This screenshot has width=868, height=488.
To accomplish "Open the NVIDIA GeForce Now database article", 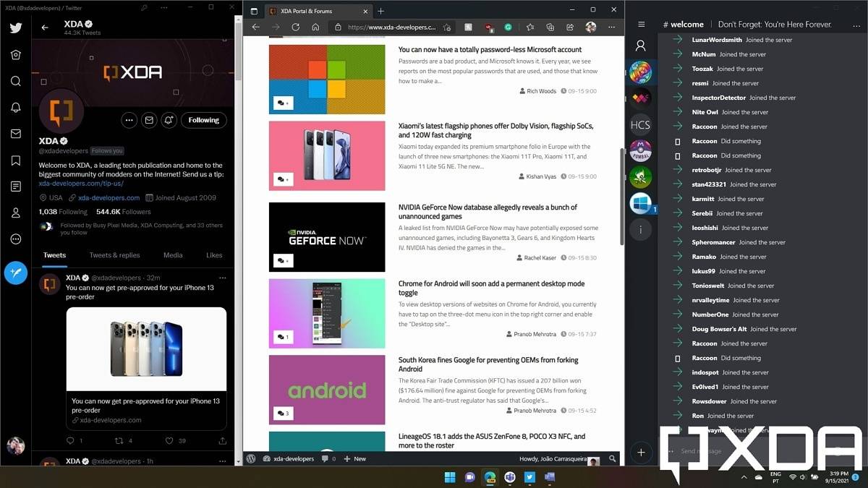I will (x=488, y=212).
